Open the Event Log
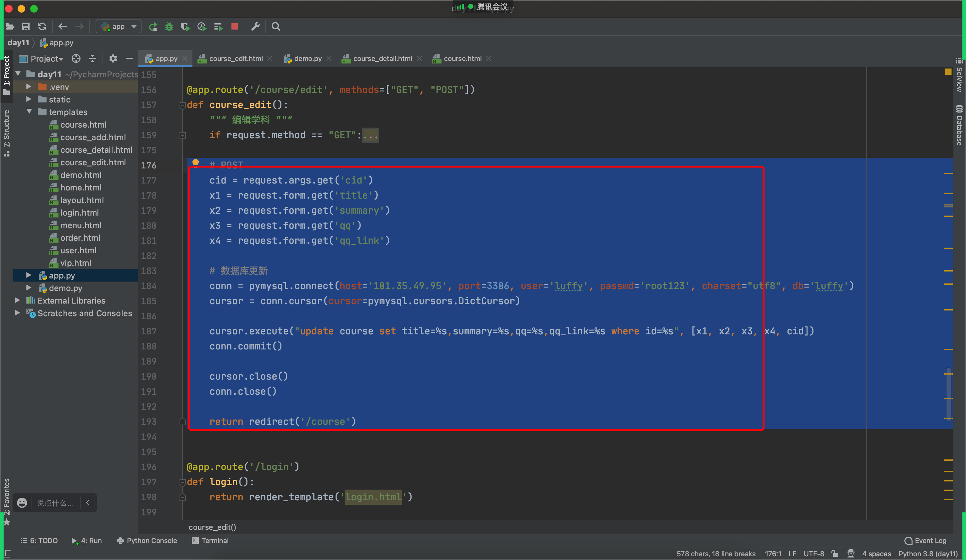Viewport: 966px width, 560px height. coord(925,541)
